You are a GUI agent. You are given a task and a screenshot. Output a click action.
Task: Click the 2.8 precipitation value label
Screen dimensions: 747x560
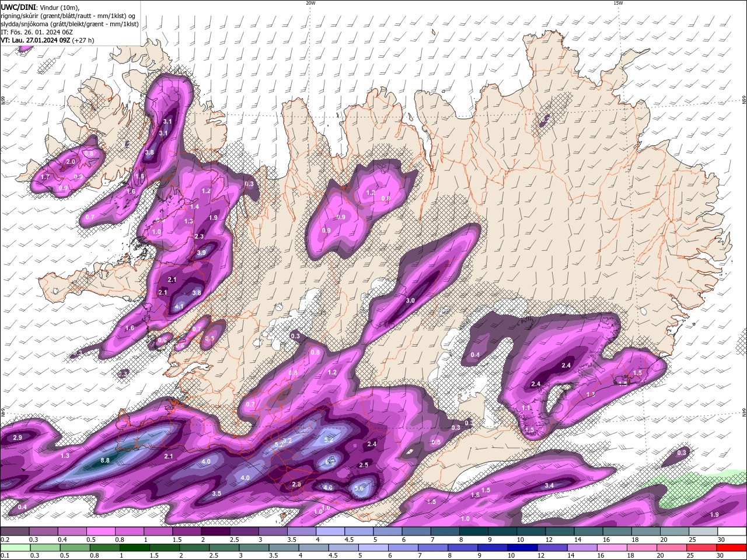tap(296, 484)
